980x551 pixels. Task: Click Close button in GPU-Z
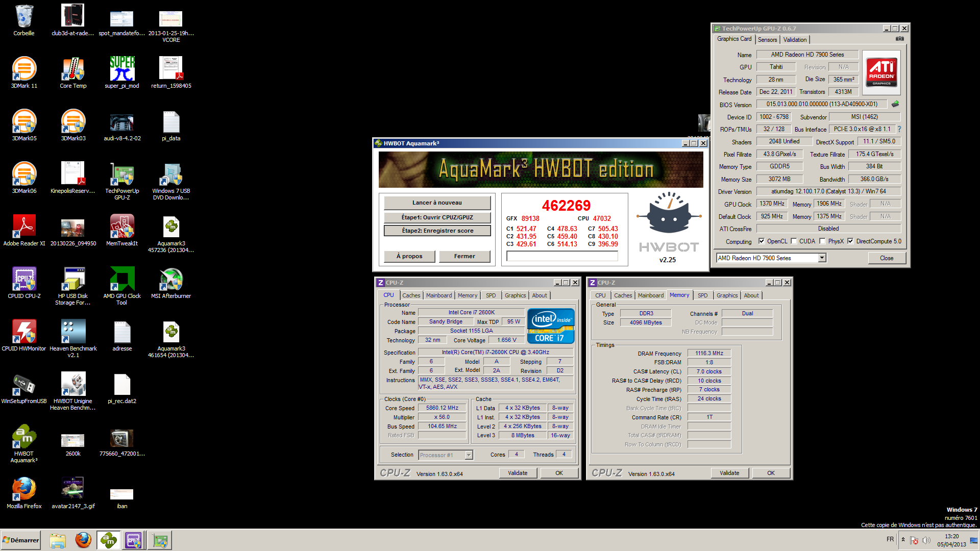click(887, 258)
